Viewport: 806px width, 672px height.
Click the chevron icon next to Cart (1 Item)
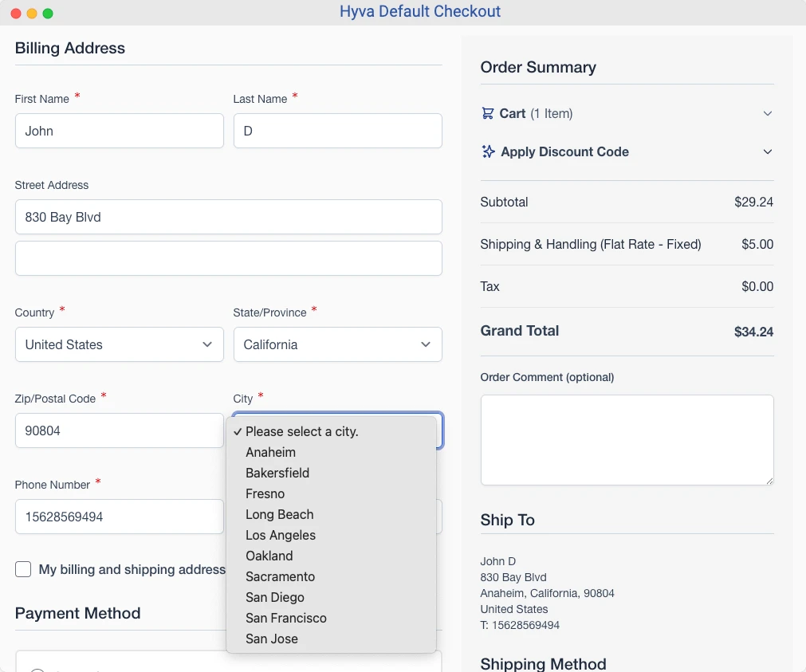(x=767, y=113)
